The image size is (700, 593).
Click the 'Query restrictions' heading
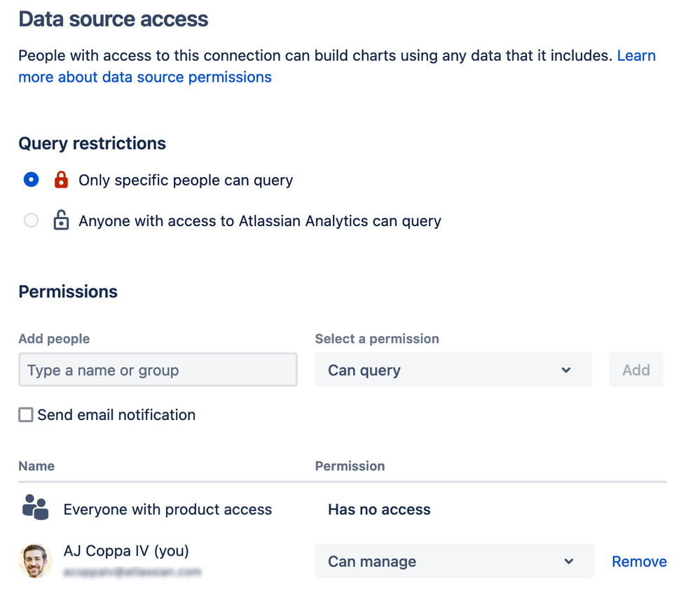click(x=92, y=144)
